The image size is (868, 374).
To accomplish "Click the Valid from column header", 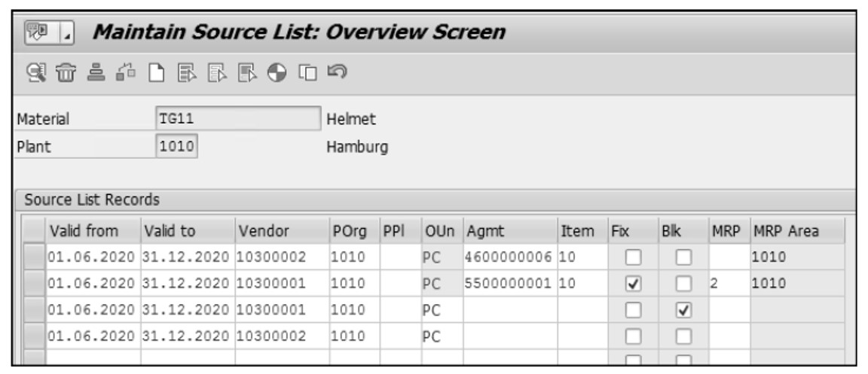I will (x=93, y=231).
